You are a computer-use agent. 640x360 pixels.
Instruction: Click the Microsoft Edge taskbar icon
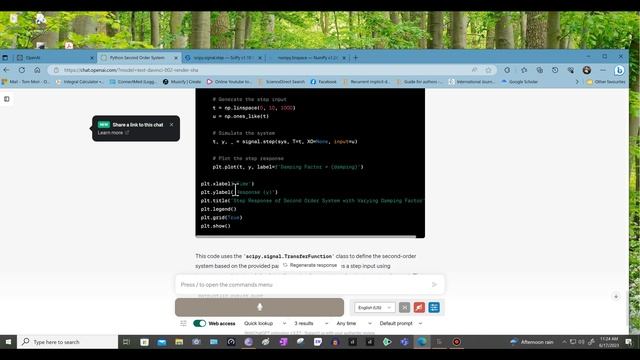click(x=422, y=342)
